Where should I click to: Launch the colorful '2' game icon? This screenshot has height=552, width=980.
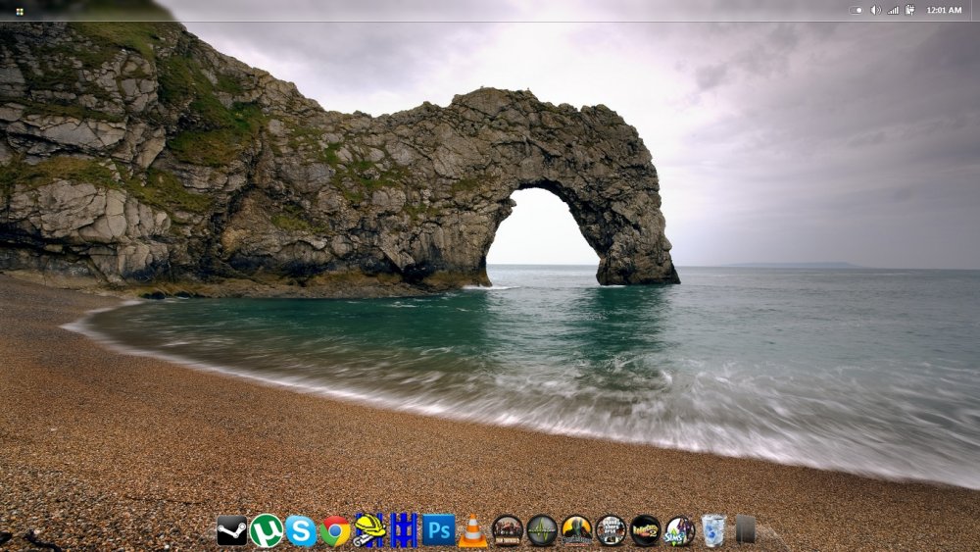[x=645, y=530]
